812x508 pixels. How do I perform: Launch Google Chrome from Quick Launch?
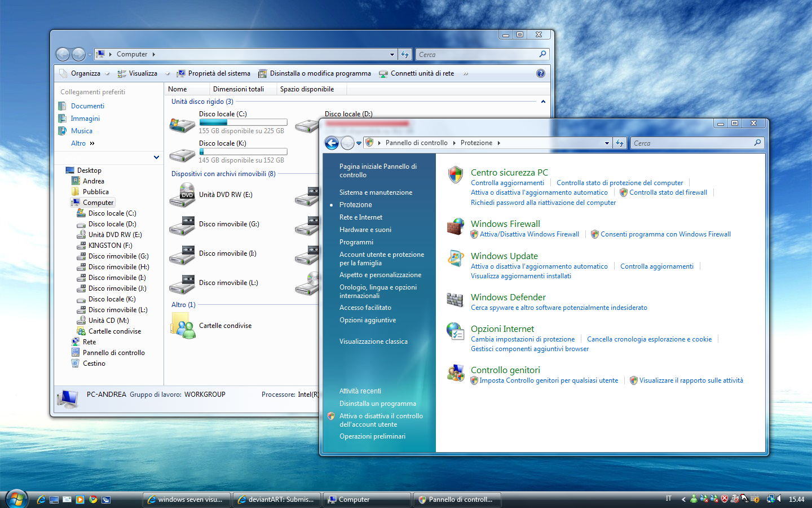point(93,500)
